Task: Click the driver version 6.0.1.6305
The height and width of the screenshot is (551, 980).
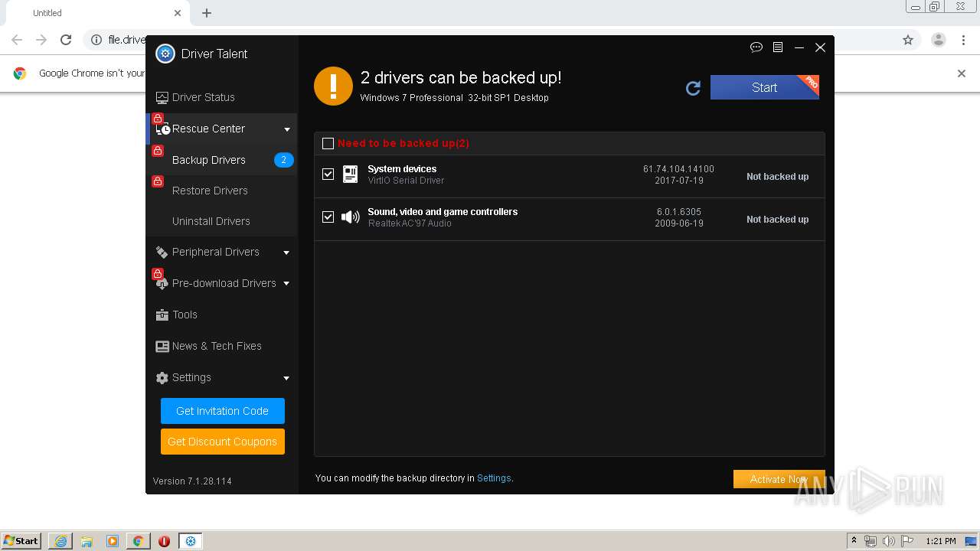Action: pyautogui.click(x=679, y=212)
